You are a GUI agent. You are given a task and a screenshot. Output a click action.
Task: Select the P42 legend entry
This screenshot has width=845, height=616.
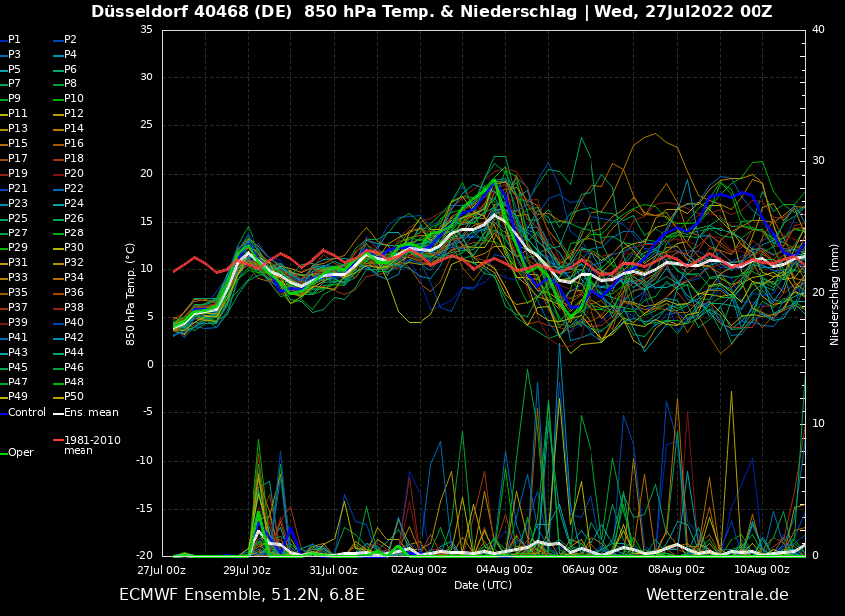point(74,338)
